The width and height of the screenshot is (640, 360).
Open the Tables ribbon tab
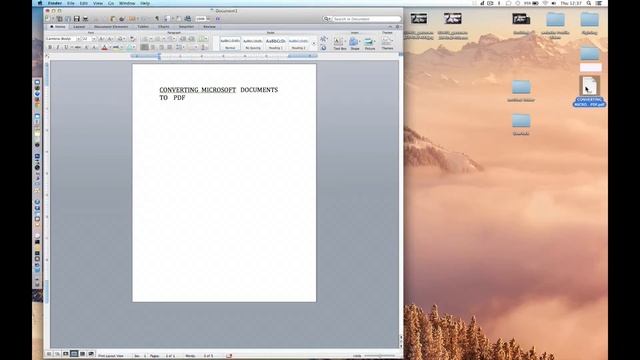[x=143, y=27]
